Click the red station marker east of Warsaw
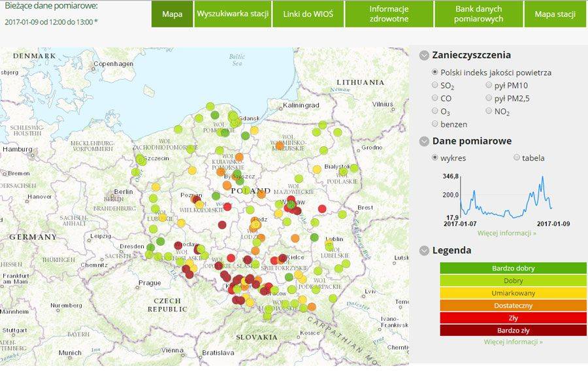The height and width of the screenshot is (375, 588). [x=322, y=209]
